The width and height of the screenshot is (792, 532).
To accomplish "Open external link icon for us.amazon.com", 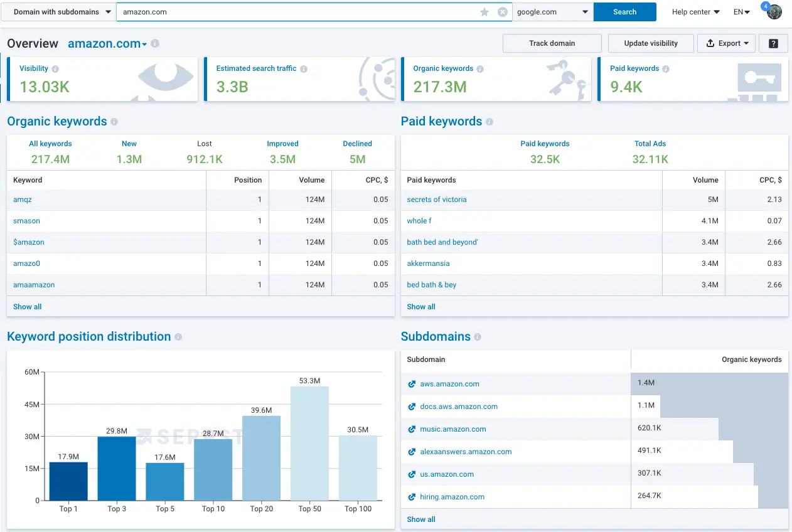I will 412,474.
